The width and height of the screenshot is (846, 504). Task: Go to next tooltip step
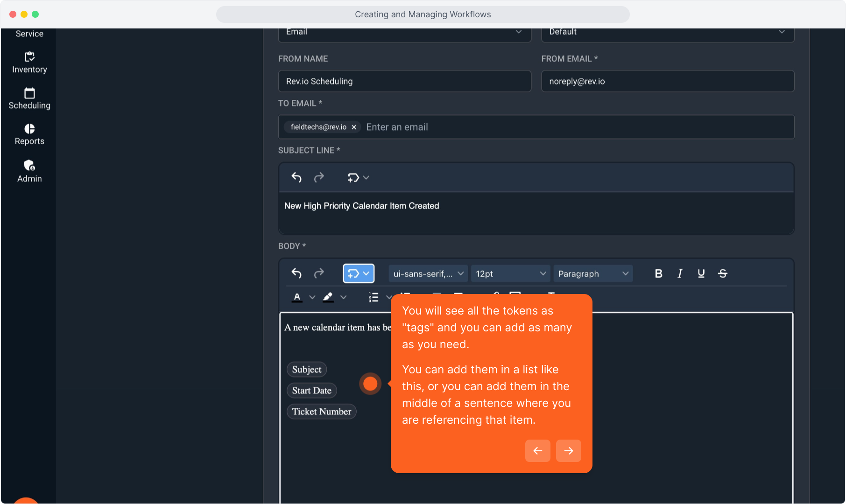pos(568,451)
